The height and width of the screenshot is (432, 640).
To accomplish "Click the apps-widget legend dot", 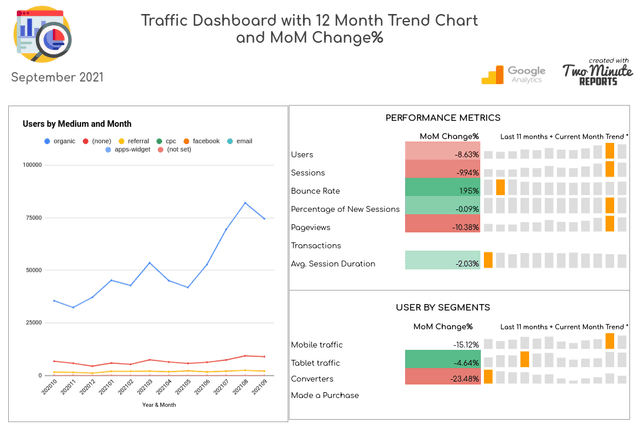I will (x=108, y=150).
